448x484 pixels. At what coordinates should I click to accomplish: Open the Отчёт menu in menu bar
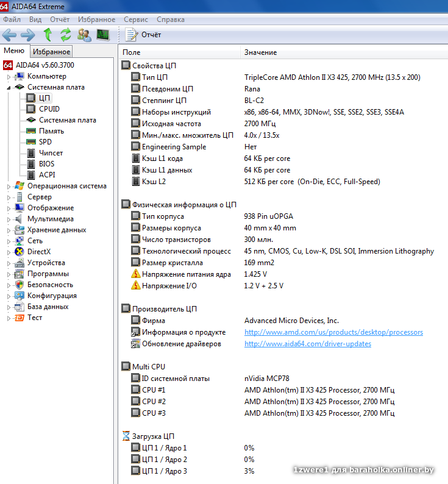click(x=60, y=20)
